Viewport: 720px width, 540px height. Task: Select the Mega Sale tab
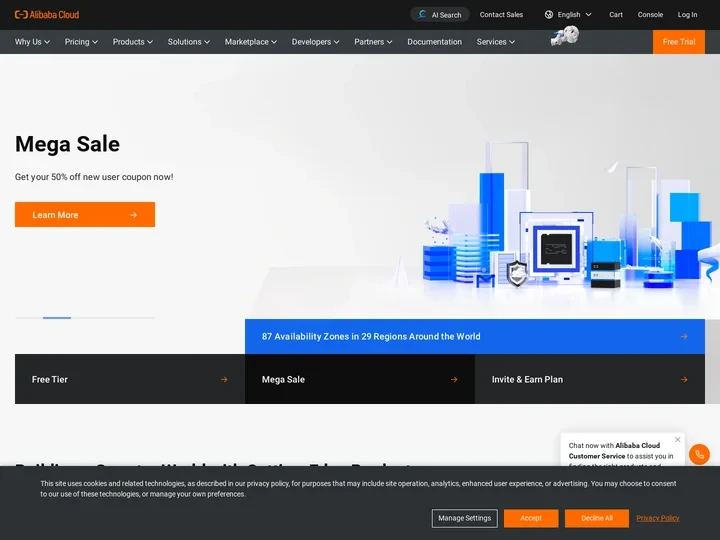(360, 379)
